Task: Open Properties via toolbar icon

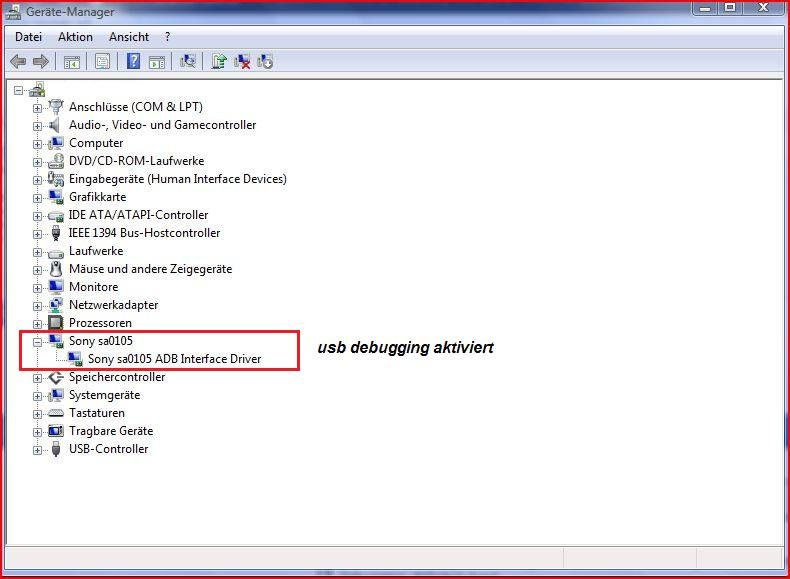Action: [x=102, y=62]
